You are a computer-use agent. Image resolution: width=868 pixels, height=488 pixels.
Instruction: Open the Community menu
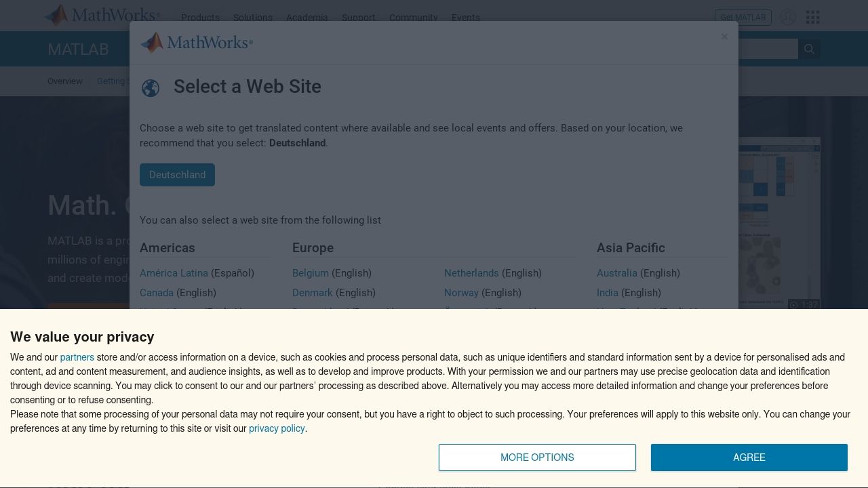click(414, 18)
